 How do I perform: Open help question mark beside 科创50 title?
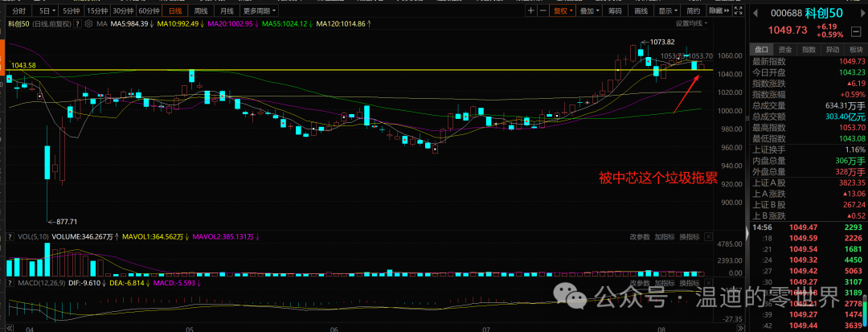pyautogui.click(x=78, y=24)
